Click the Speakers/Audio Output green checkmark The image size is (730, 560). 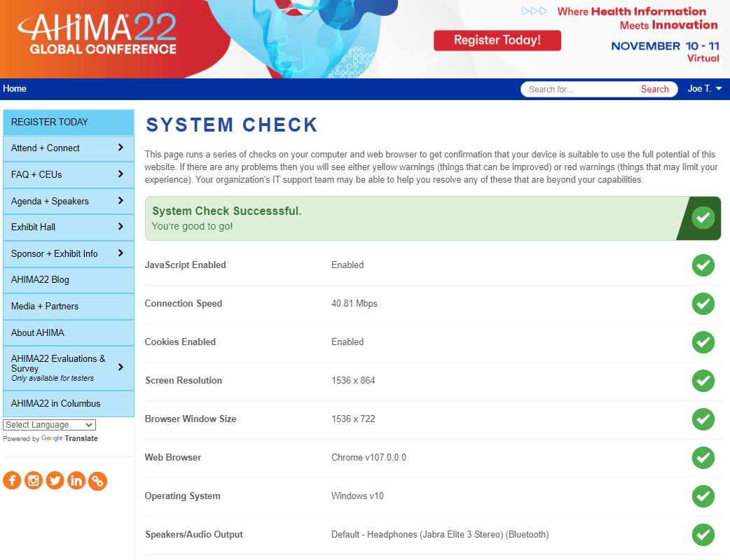(703, 535)
